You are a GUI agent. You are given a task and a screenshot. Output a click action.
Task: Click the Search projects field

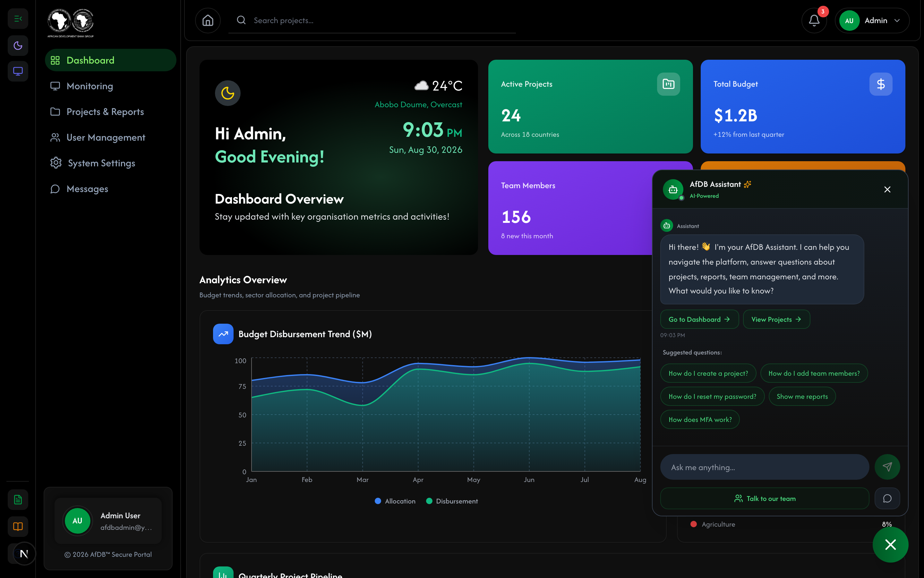click(372, 21)
